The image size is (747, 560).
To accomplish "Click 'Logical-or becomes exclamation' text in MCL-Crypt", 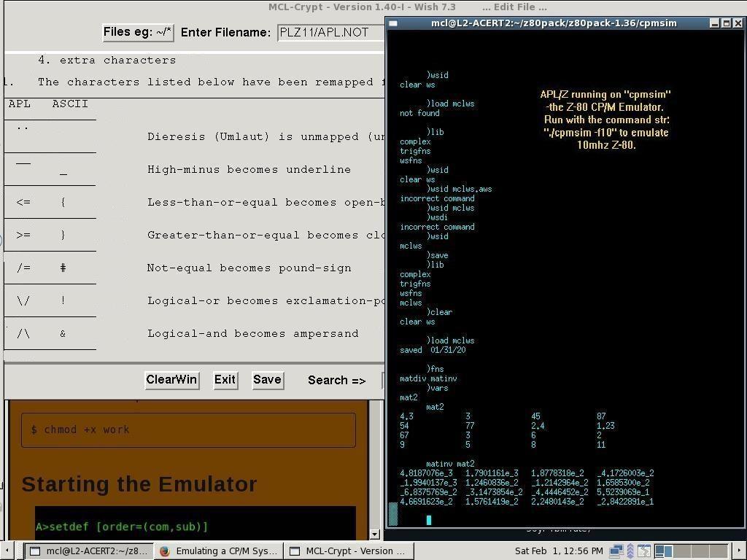I will pyautogui.click(x=266, y=301).
